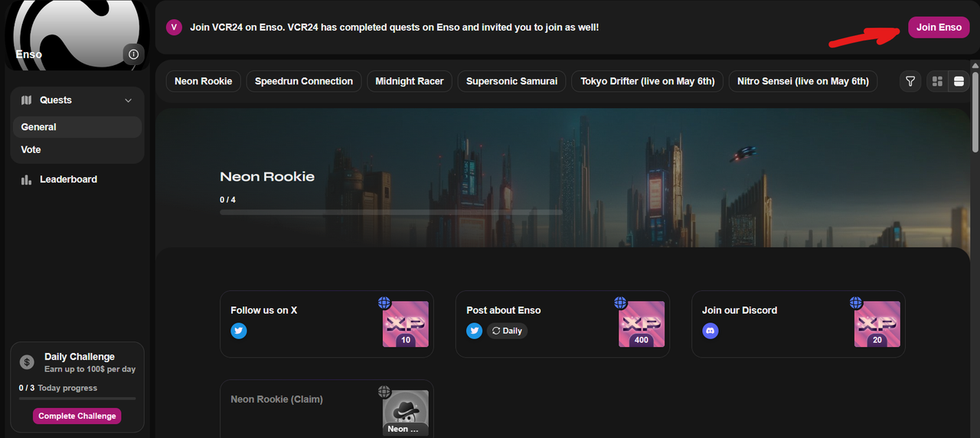Click the VCR24 avatar icon
This screenshot has width=980, height=438.
point(175,27)
